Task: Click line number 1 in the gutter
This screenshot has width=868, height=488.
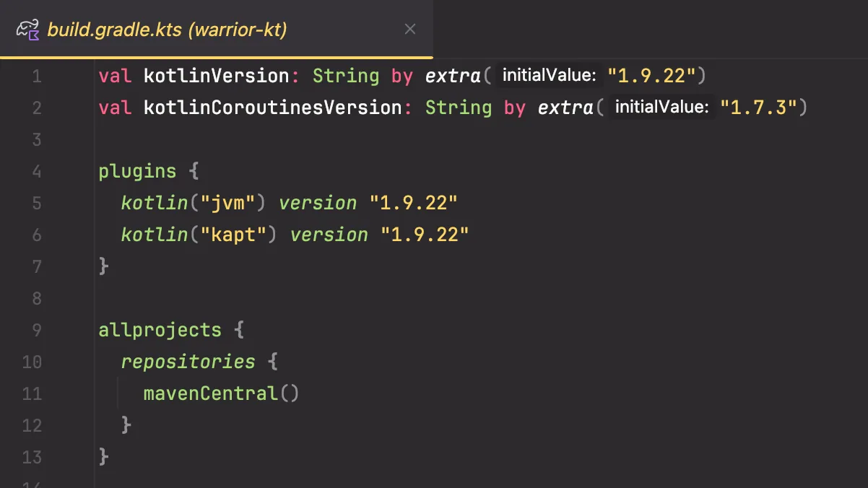Action: [37, 76]
